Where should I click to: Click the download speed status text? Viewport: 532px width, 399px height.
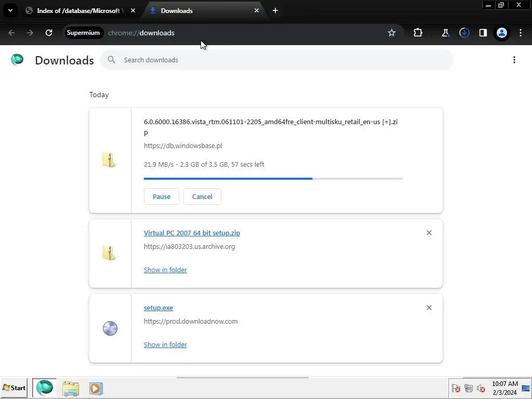click(204, 164)
